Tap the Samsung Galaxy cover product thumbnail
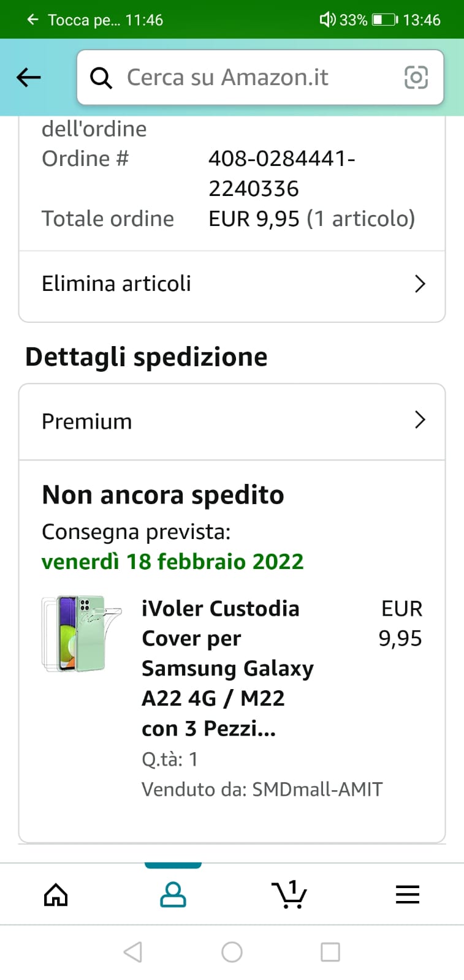This screenshot has width=464, height=980. click(82, 633)
